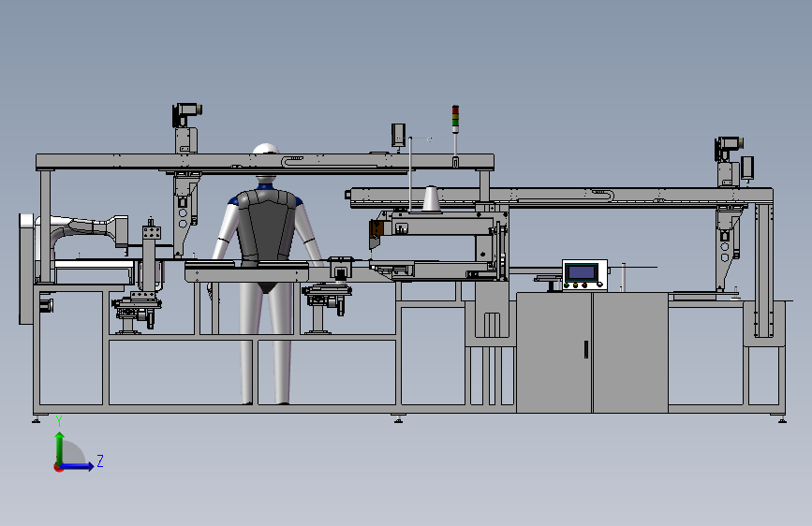
Task: Select the right electrical cabinet door
Action: (x=630, y=353)
